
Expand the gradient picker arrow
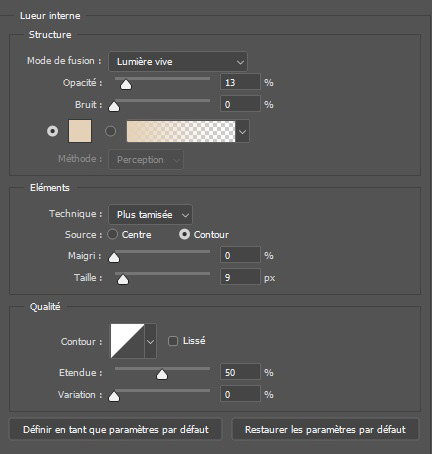(243, 131)
